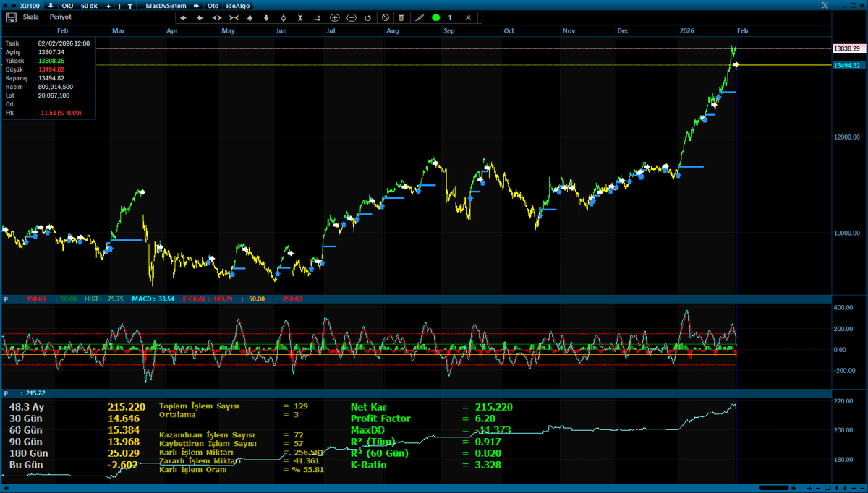This screenshot has height=493, width=868.
Task: Move chart down with down-arrow tool
Action: (266, 17)
